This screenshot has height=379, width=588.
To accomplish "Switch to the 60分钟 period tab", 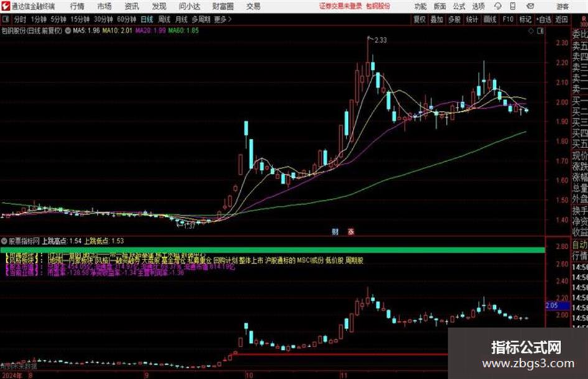I will point(126,19).
